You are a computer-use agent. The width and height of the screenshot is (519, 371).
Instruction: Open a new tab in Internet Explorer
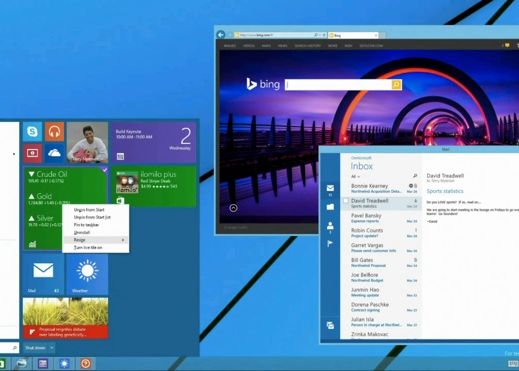[x=382, y=35]
